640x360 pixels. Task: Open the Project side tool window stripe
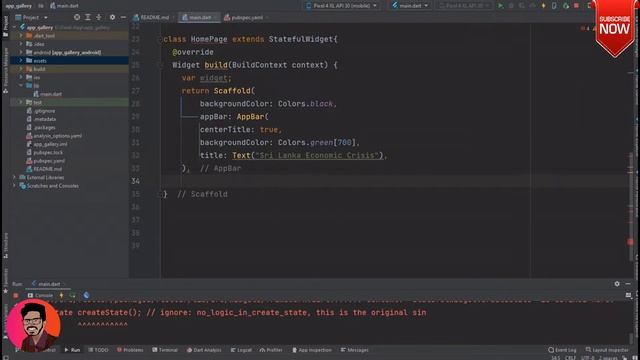(x=5, y=27)
